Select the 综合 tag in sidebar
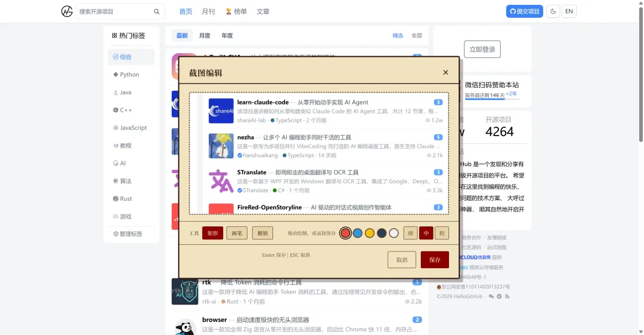 (x=131, y=57)
